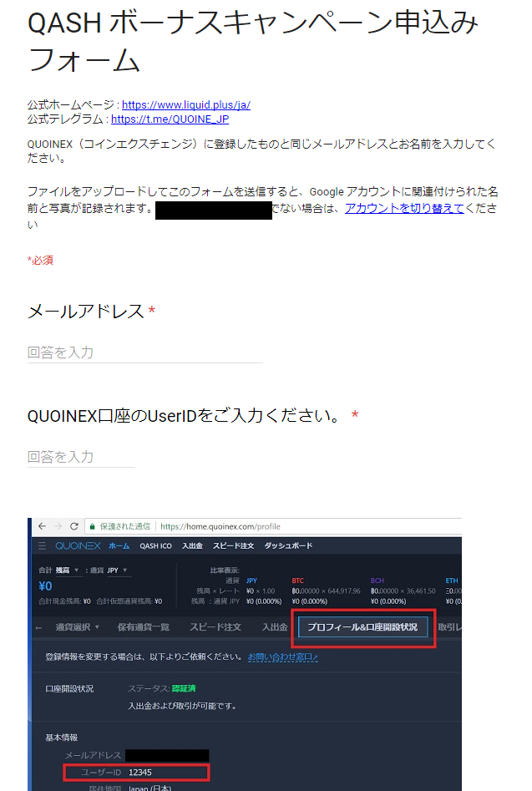
Task: Open the お問い合わせ窓口 link
Action: [x=283, y=657]
